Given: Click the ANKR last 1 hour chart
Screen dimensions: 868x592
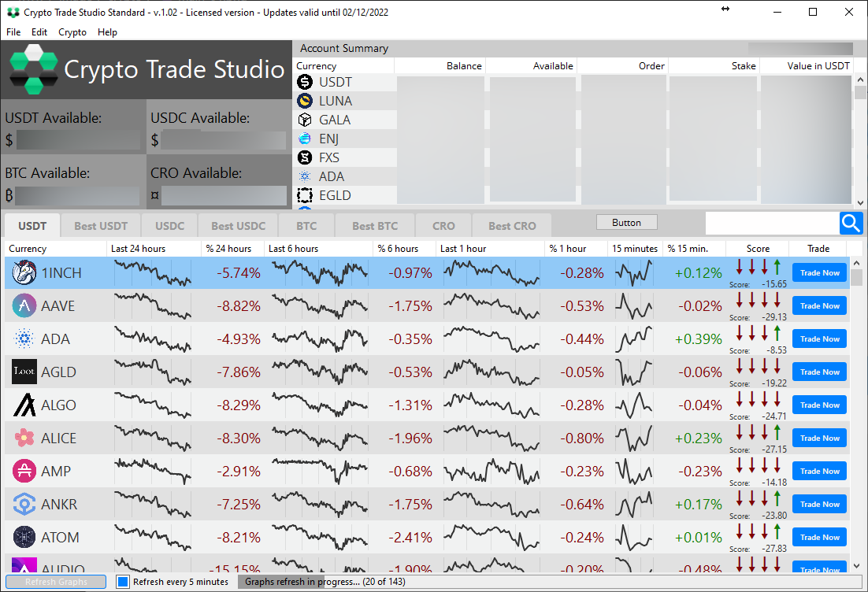Looking at the screenshot, I should (x=491, y=504).
